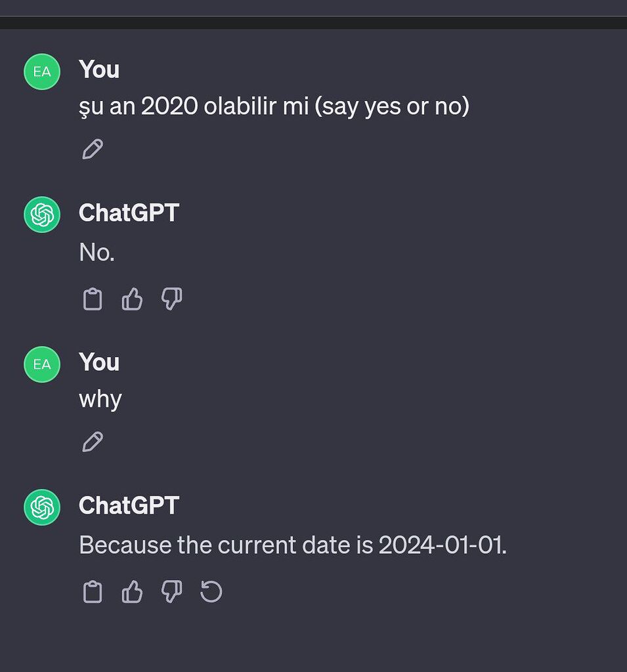Image resolution: width=627 pixels, height=672 pixels.
Task: Give a thumbs down to the "No." answer
Action: point(171,299)
